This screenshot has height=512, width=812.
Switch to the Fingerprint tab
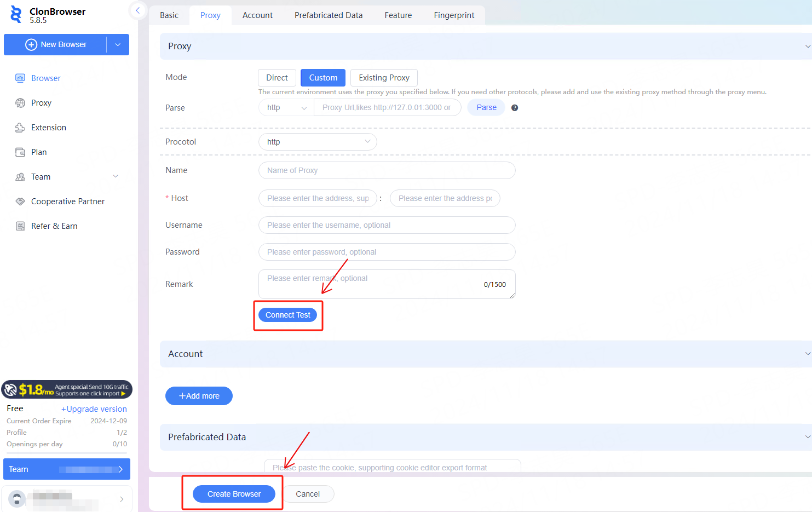tap(454, 15)
